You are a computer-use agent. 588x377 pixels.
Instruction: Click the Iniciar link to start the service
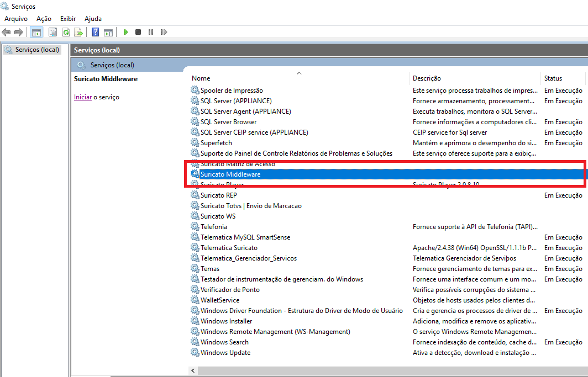[82, 97]
